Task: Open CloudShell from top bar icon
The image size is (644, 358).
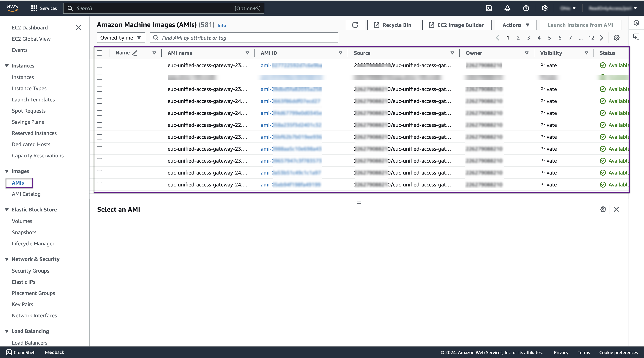Action: [x=489, y=8]
